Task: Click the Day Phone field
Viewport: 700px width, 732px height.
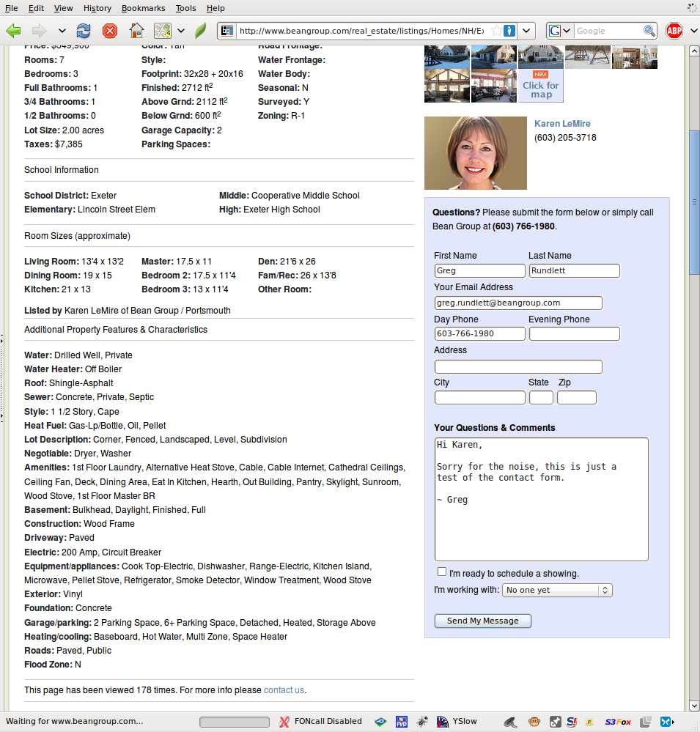Action: (479, 334)
